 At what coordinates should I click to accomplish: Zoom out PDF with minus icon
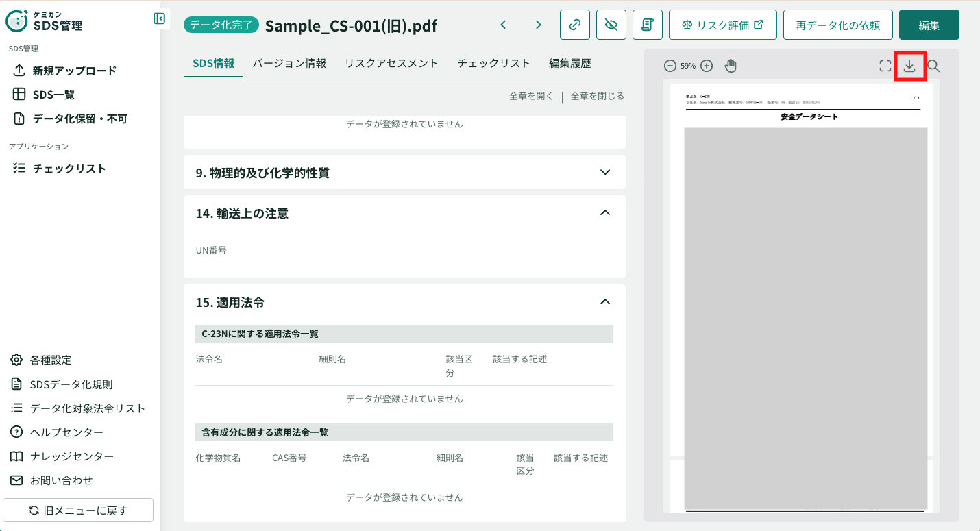[x=670, y=66]
